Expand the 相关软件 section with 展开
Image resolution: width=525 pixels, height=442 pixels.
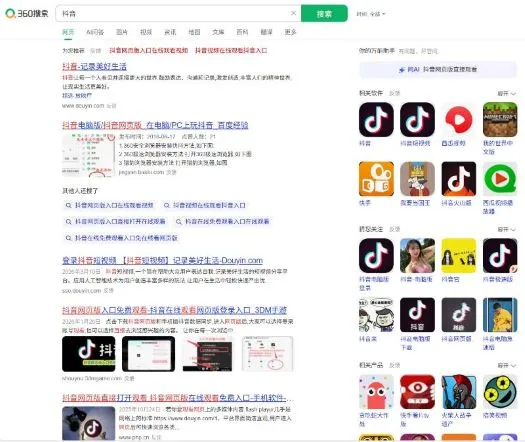tap(506, 93)
